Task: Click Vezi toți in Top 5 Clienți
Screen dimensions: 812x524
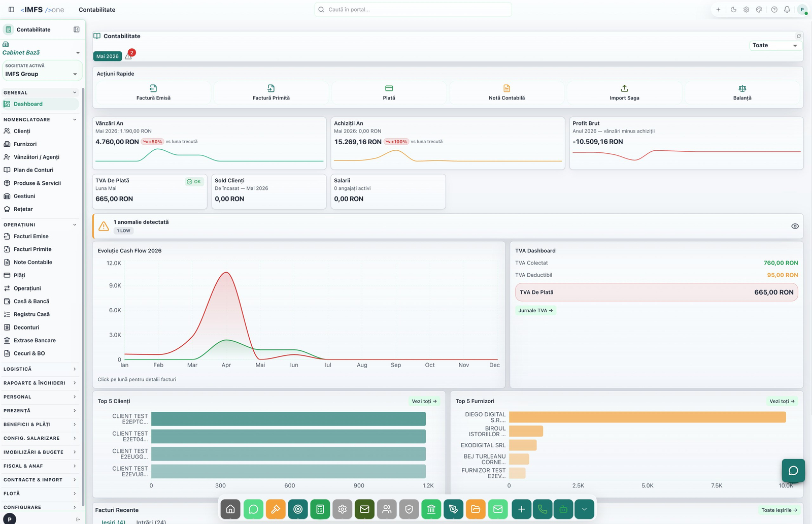Action: click(424, 401)
